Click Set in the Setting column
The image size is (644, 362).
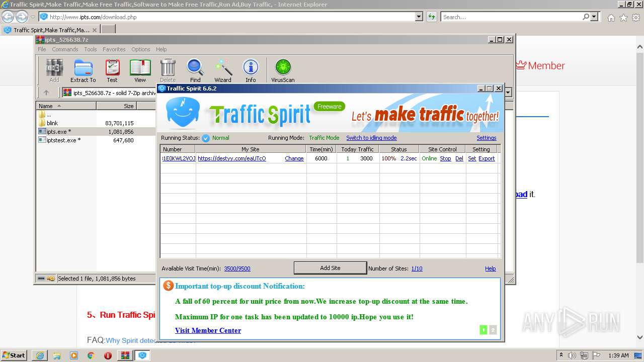(x=472, y=158)
